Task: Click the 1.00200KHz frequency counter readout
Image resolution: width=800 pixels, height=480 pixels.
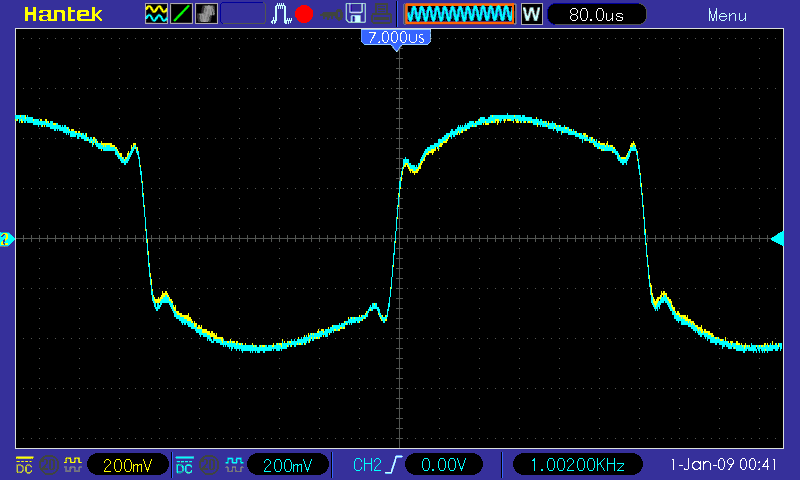Action: (578, 465)
